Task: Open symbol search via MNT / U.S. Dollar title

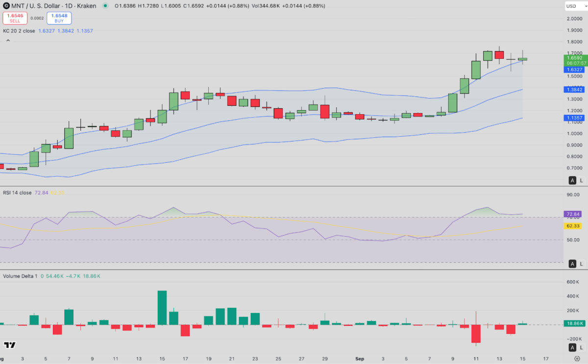Action: [x=37, y=6]
